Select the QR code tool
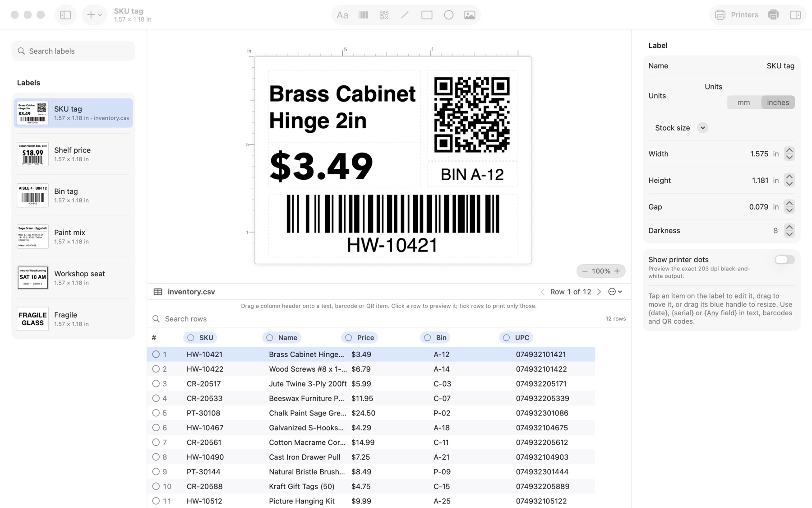This screenshot has width=812, height=508. (384, 15)
